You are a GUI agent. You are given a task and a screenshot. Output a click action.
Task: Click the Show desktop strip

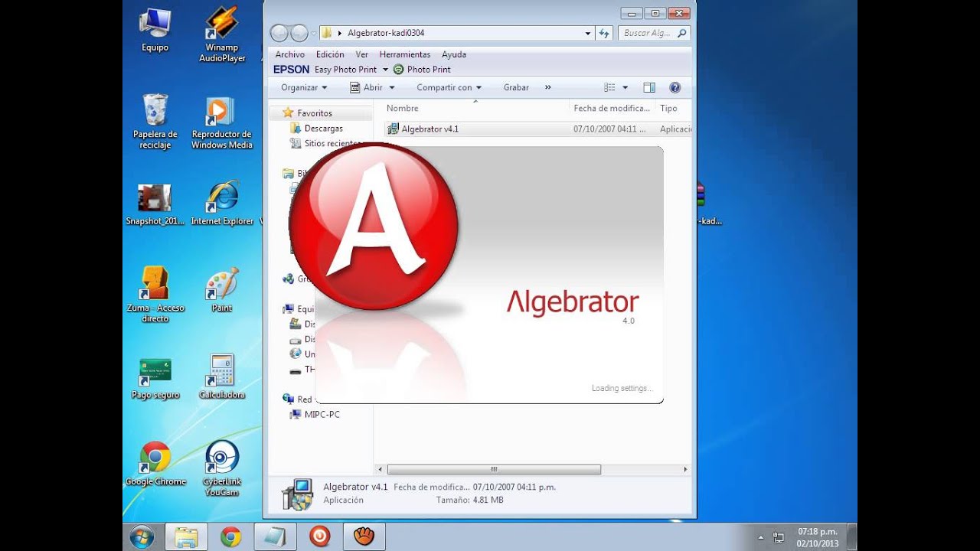pos(852,537)
